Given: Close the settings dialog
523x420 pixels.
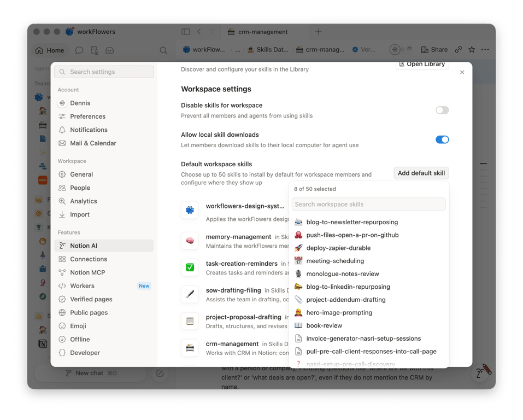Looking at the screenshot, I should (462, 72).
